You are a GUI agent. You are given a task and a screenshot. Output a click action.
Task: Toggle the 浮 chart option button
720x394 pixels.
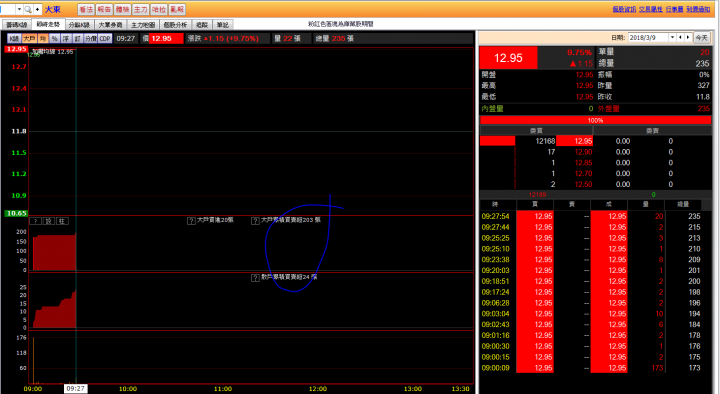coord(66,39)
